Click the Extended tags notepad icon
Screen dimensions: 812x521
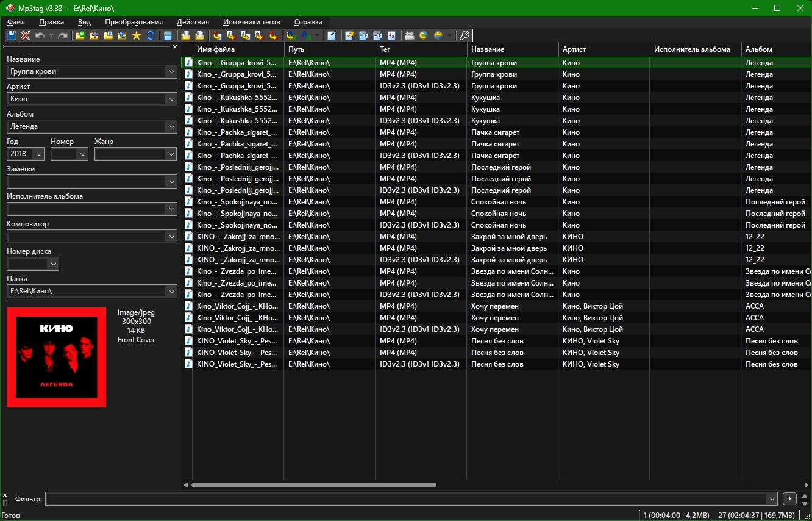[x=331, y=35]
